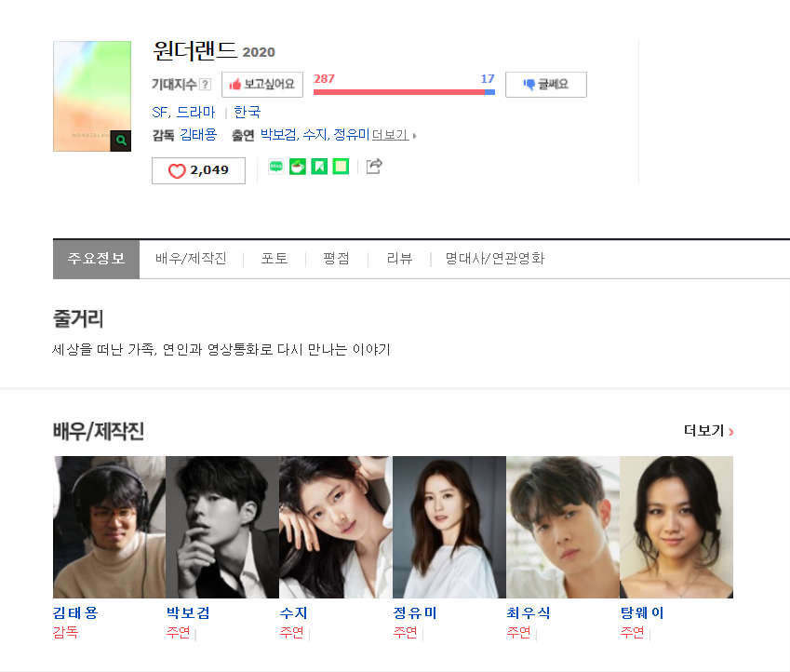Expand the cast list with 더보기 arrow
Screen dimensions: 790x672
point(395,135)
